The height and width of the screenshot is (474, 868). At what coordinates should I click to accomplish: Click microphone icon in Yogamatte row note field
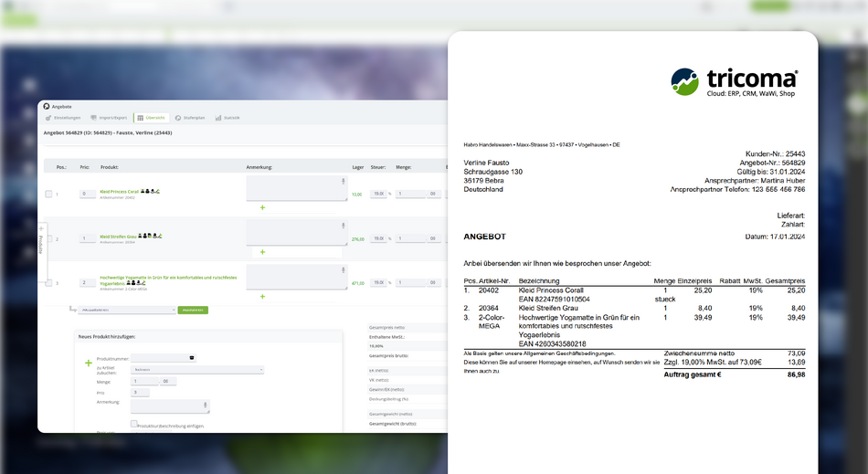344,270
